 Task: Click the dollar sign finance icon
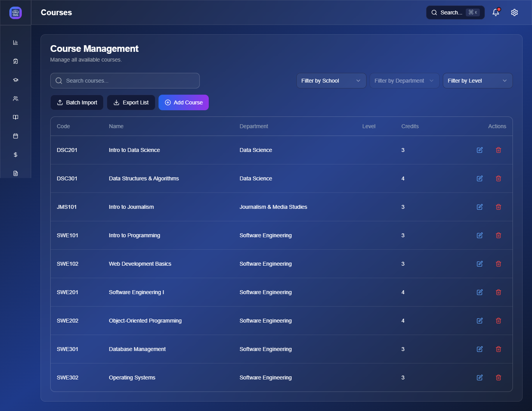coord(16,155)
